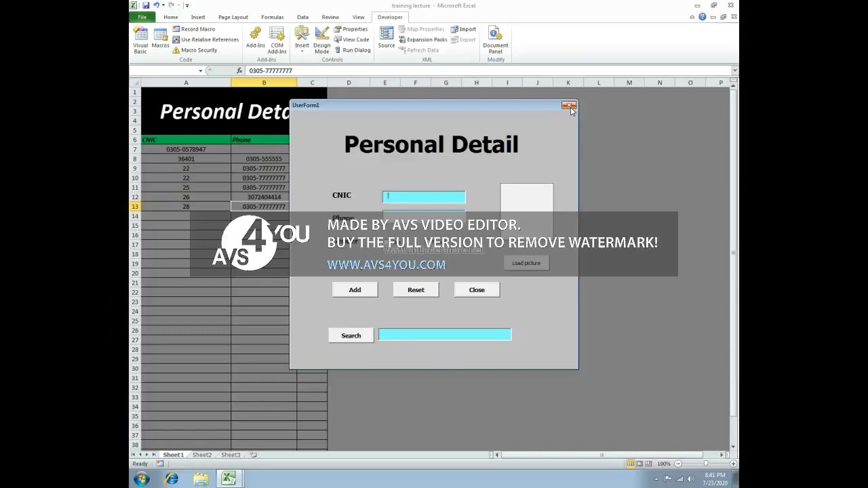Open COM Add-Ins dialog

click(x=277, y=41)
